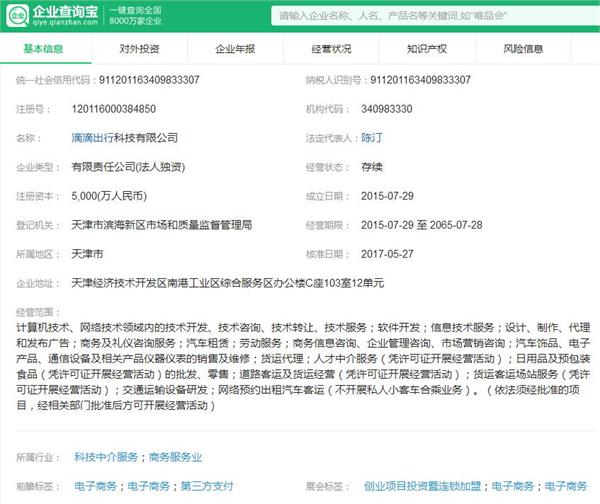Image resolution: width=600 pixels, height=504 pixels.
Task: Open the 商务服务业 industry link
Action: coord(175,457)
